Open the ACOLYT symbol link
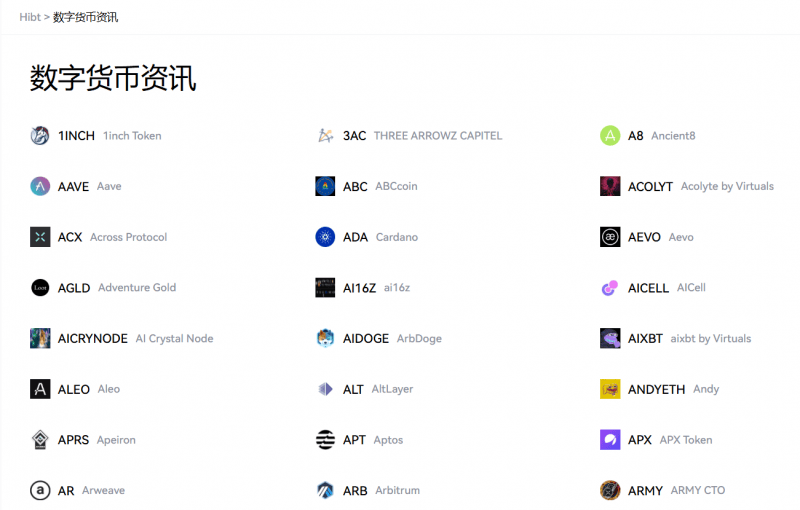Screen dimensions: 800x510 [x=650, y=187]
